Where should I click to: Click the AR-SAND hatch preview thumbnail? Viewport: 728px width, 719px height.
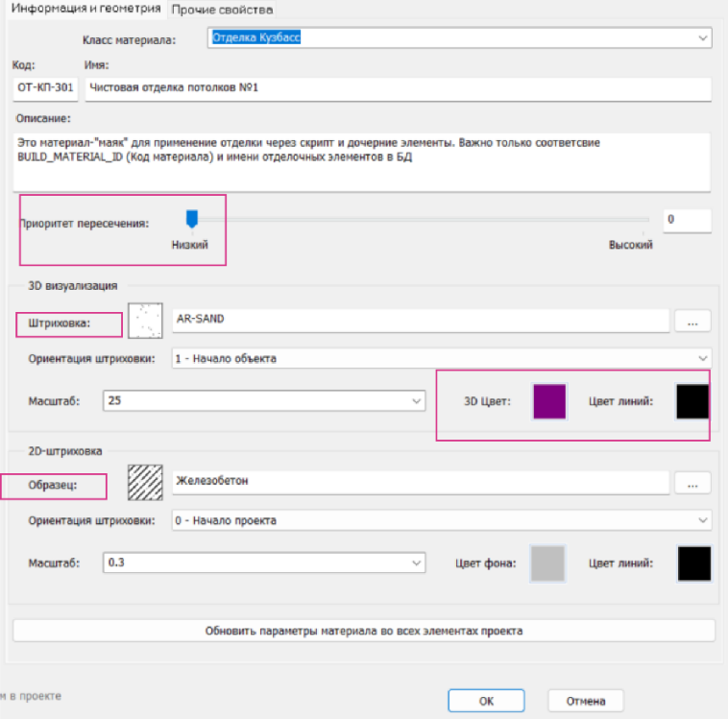[x=145, y=321]
